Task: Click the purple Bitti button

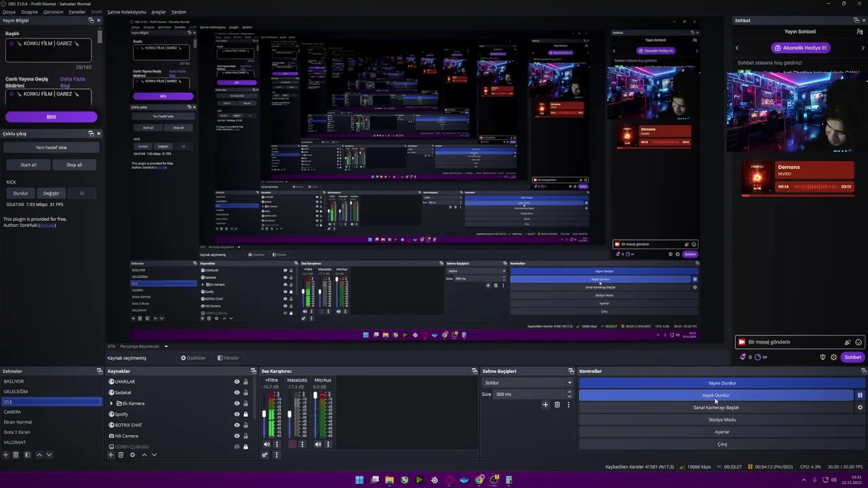Action: coord(51,117)
